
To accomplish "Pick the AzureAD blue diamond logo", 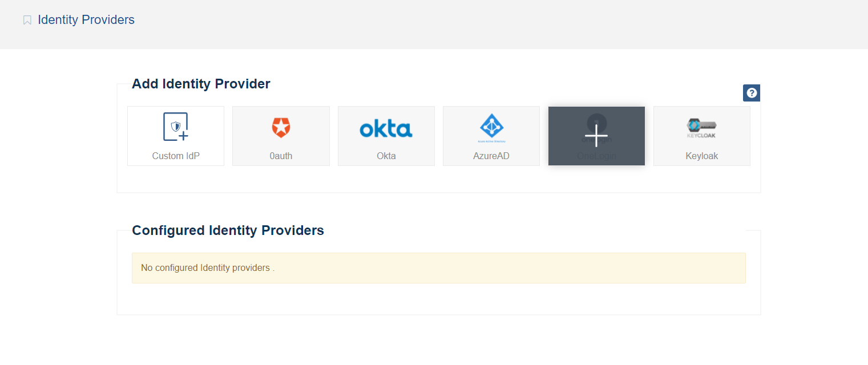I will 491,125.
